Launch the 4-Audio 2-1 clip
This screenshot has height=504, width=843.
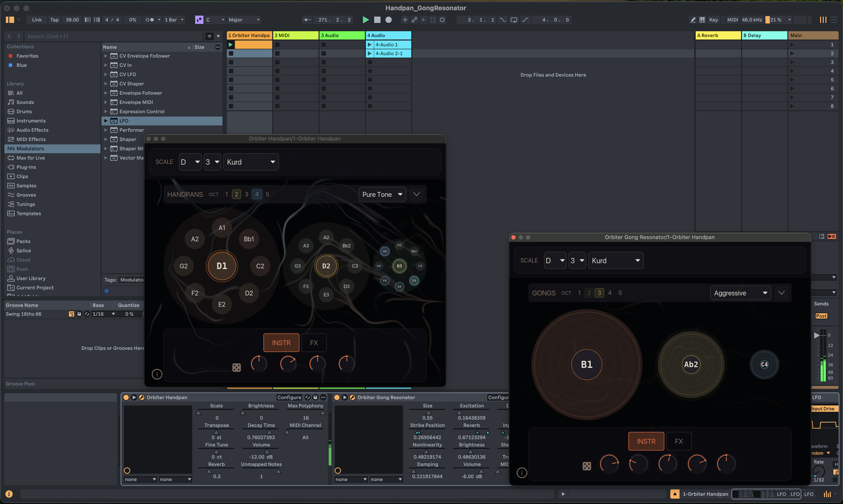[370, 53]
